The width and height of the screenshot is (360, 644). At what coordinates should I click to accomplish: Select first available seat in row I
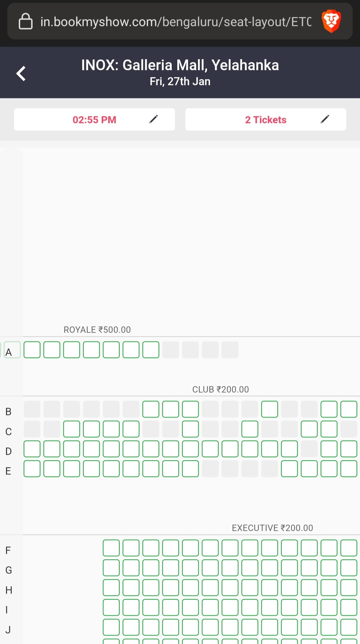(111, 608)
